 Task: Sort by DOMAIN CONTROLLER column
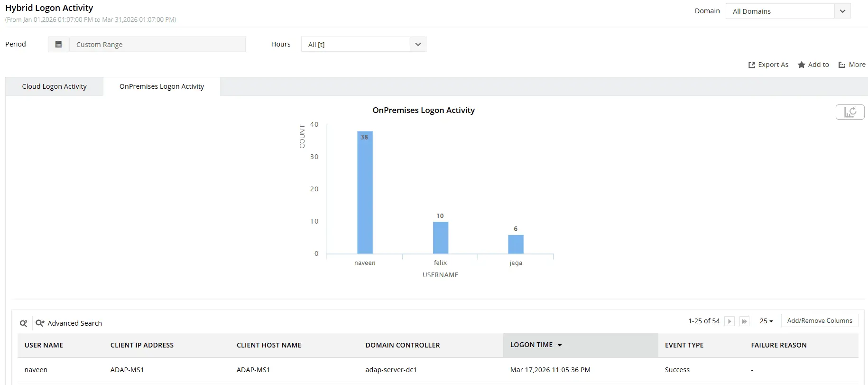pos(403,345)
